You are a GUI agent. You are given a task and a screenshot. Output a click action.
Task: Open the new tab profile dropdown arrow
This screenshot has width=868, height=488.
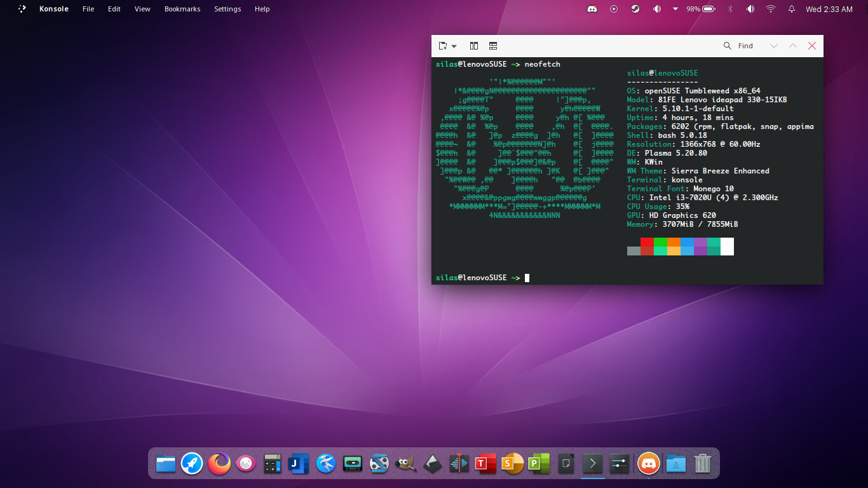click(454, 46)
